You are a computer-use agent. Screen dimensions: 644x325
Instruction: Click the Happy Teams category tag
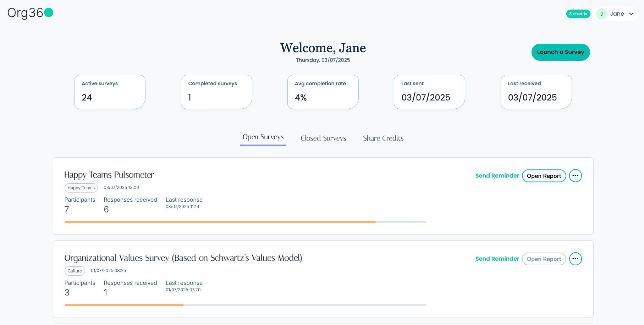[81, 188]
